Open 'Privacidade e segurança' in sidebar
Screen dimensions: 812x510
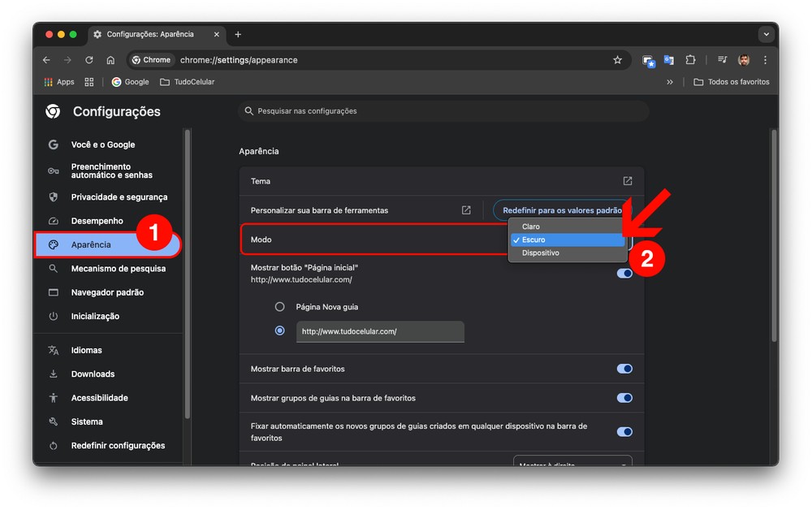point(119,197)
